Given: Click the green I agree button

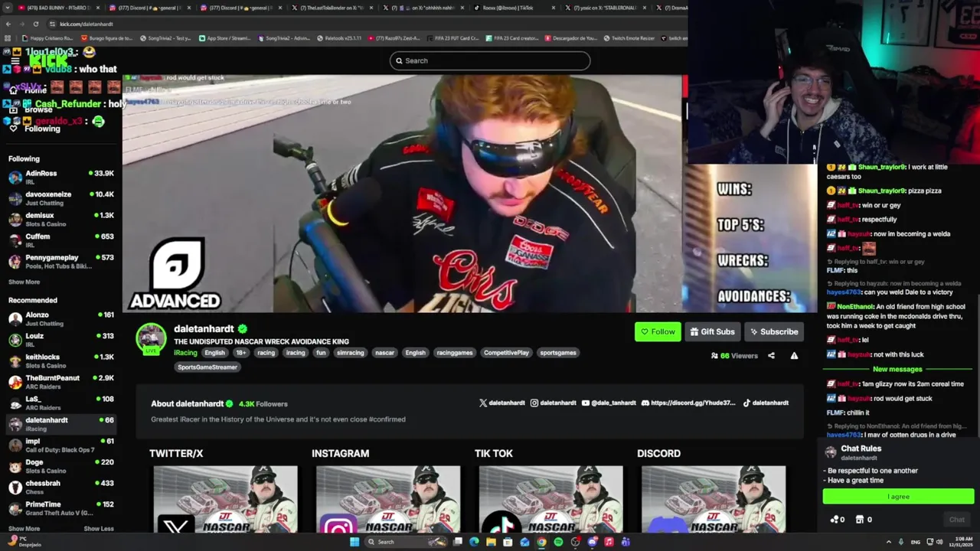Looking at the screenshot, I should click(898, 497).
